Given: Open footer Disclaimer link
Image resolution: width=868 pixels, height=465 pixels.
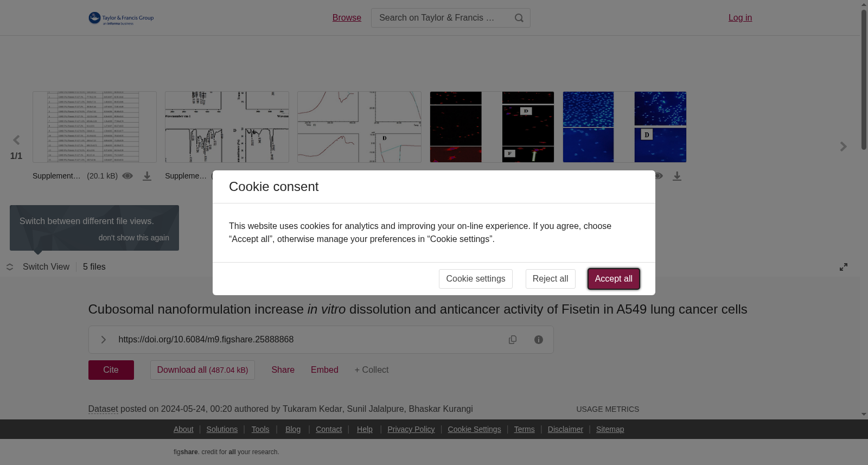Looking at the screenshot, I should coord(565,429).
